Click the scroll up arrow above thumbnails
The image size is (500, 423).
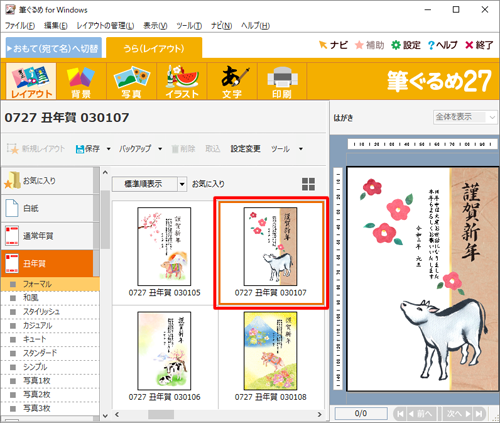click(x=105, y=172)
